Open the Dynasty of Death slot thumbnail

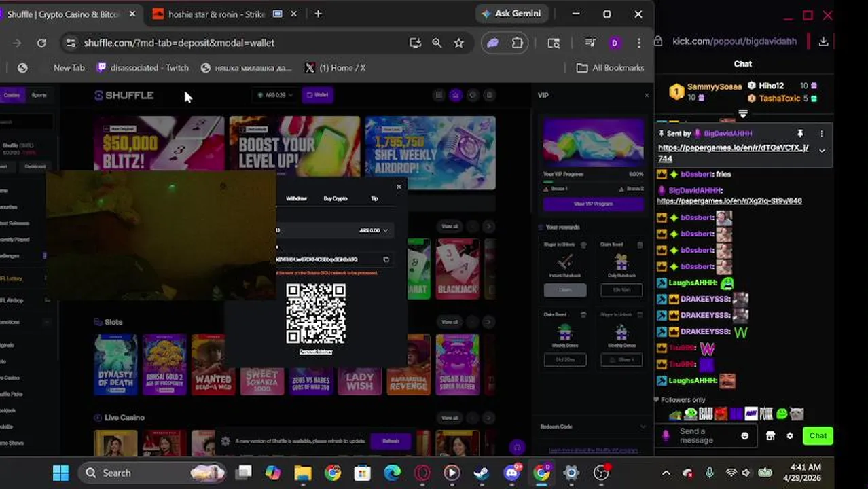pyautogui.click(x=115, y=365)
